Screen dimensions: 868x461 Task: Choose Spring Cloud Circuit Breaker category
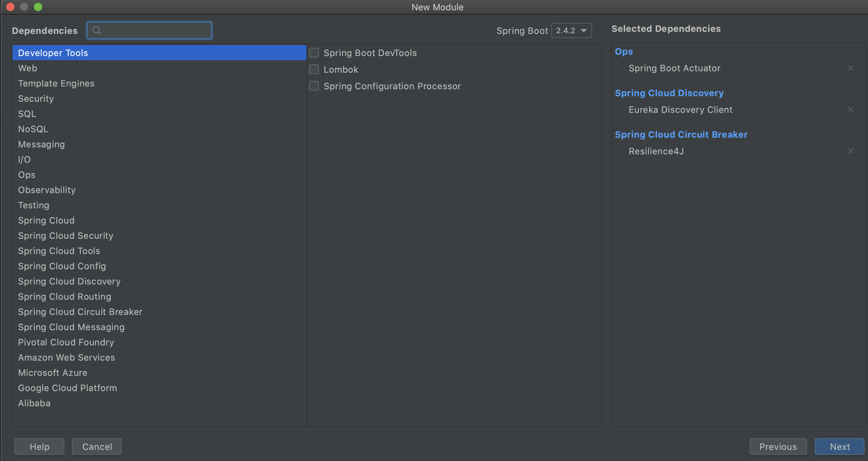click(80, 312)
